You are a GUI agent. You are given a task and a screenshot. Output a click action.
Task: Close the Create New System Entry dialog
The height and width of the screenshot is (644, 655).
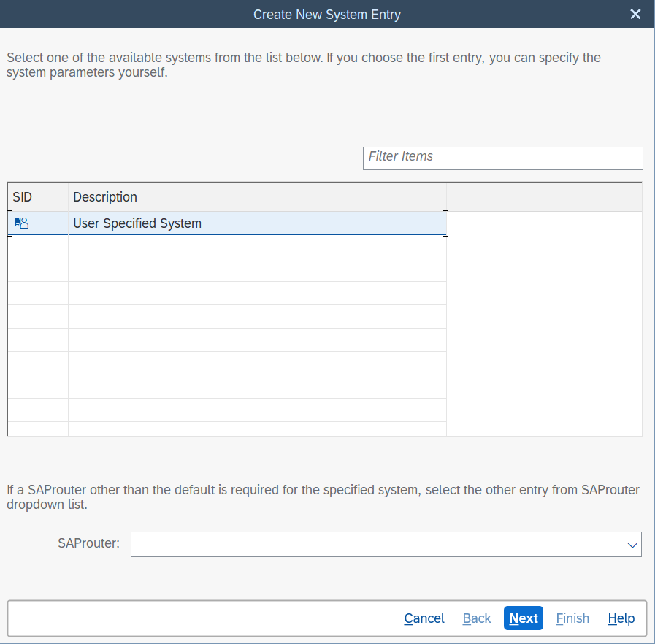(x=635, y=14)
